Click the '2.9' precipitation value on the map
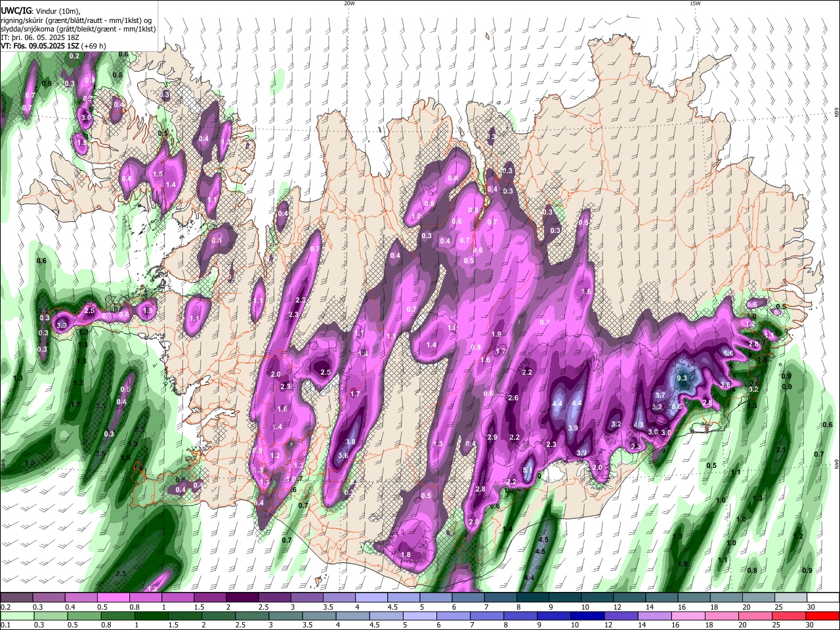Image resolution: width=840 pixels, height=630 pixels. pos(492,437)
